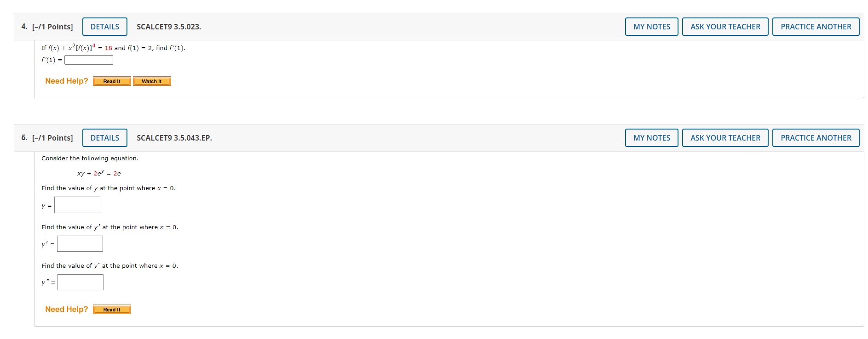This screenshot has height=339, width=868.
Task: Click Watch It for question 4
Action: [152, 81]
